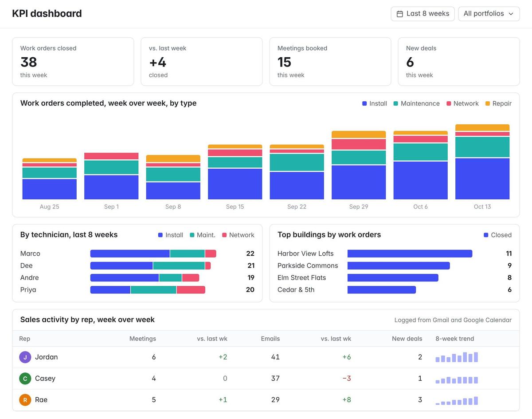Click Rae's orange R avatar
Viewport: 532px width, 419px height.
[x=25, y=399]
